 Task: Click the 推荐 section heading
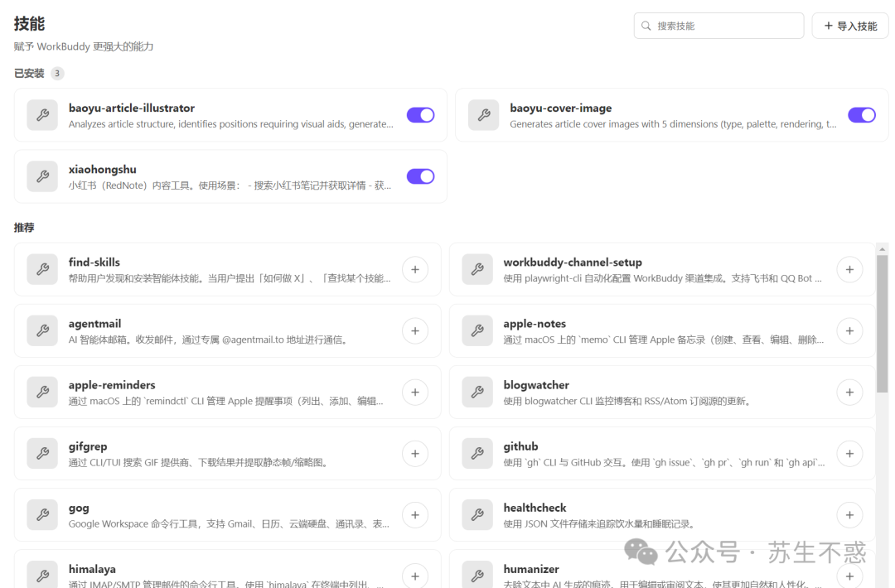click(24, 228)
